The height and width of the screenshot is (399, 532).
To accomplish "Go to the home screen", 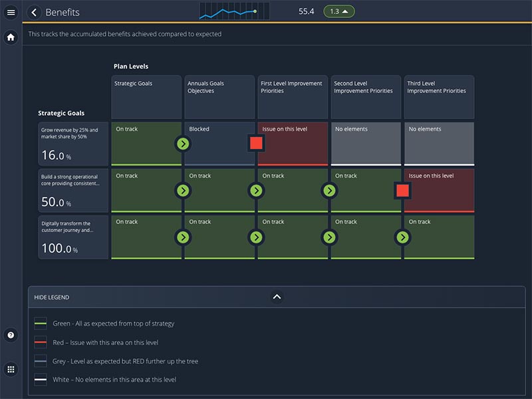I will coord(11,37).
